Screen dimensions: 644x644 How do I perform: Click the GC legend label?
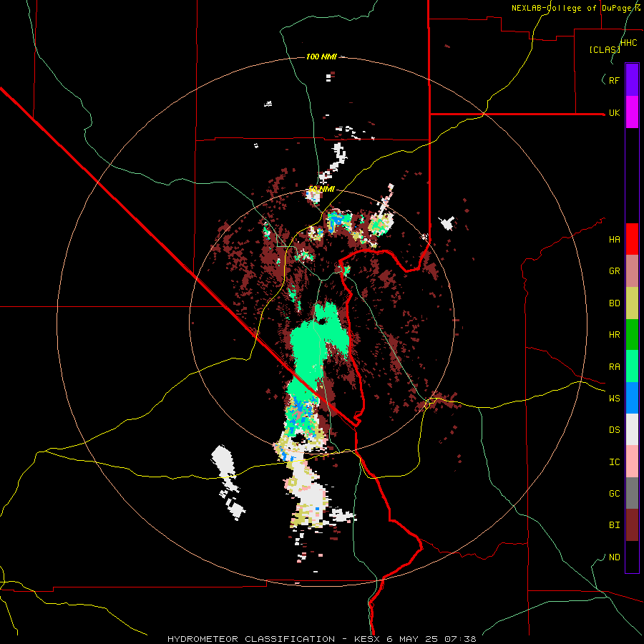click(x=614, y=494)
